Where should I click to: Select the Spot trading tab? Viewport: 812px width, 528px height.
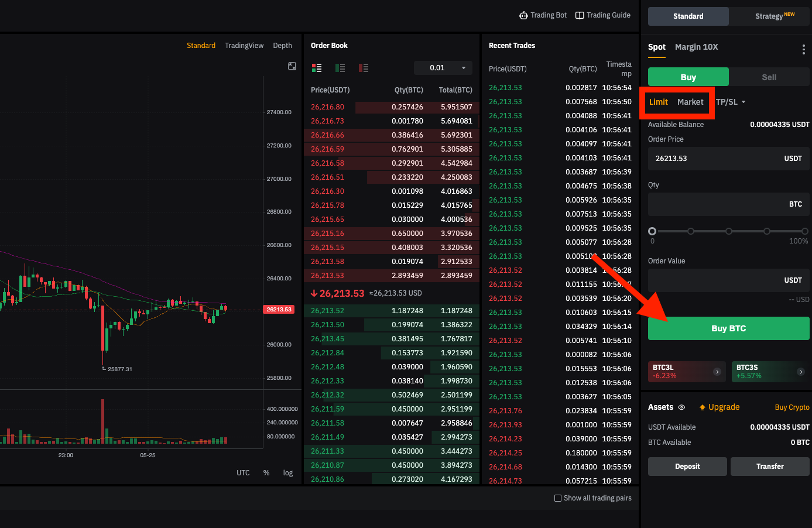[657, 47]
